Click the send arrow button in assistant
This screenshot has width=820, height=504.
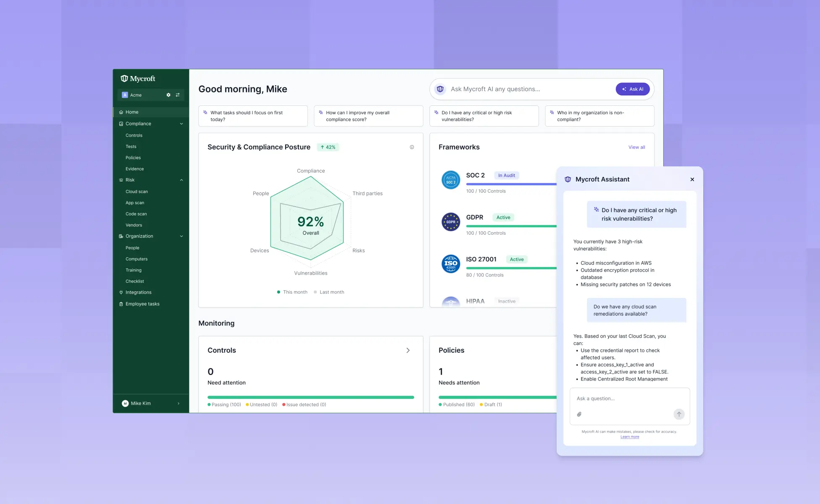pyautogui.click(x=679, y=414)
